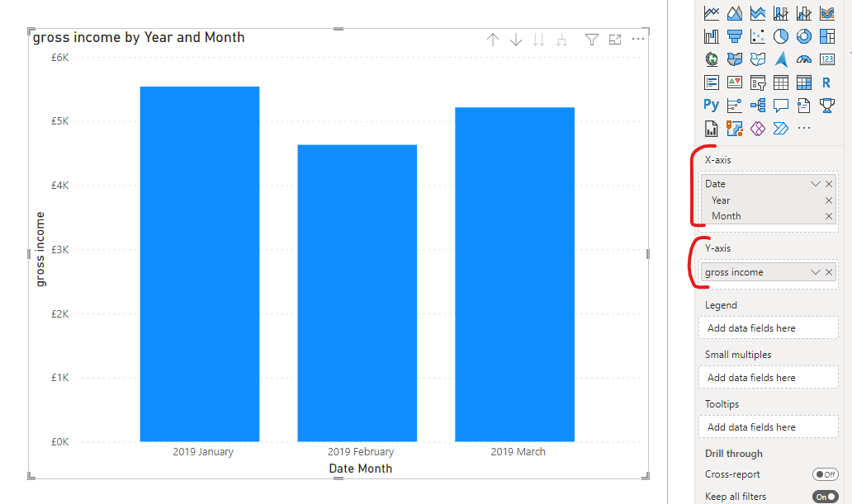The image size is (852, 504).
Task: Select the Smart narrative visual
Action: click(803, 106)
